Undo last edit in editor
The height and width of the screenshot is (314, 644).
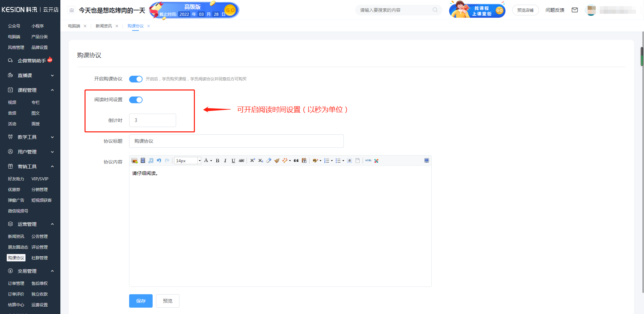coord(159,161)
